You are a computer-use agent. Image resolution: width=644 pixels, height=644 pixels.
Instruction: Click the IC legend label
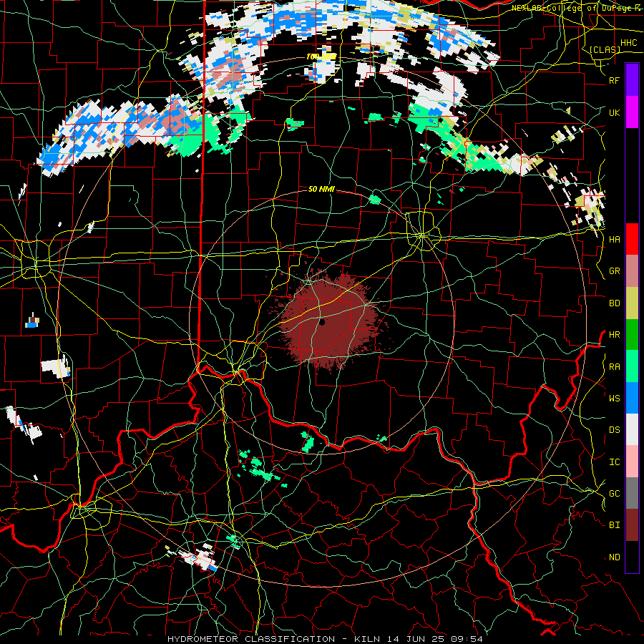click(615, 462)
